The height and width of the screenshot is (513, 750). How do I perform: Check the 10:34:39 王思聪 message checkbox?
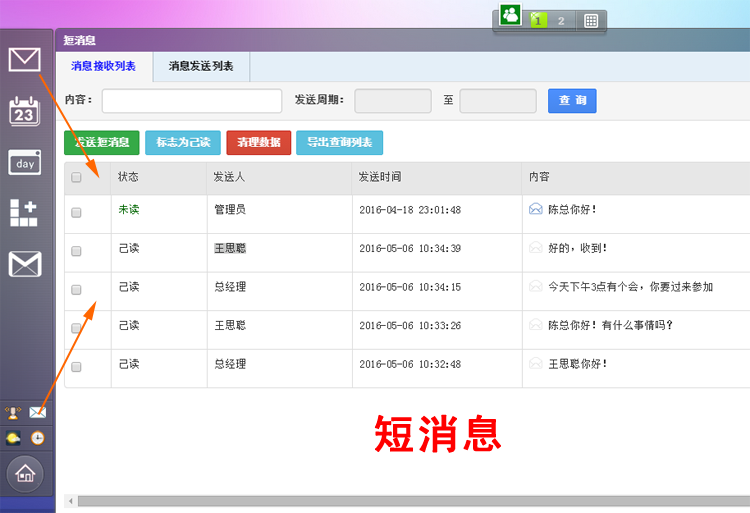click(x=76, y=251)
